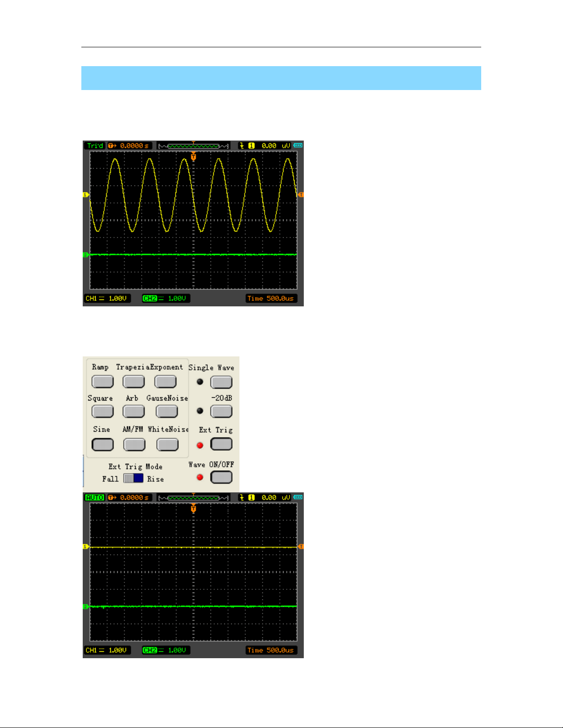Click the 0.00 uV trigger level in upper oscilloscope

[276, 146]
